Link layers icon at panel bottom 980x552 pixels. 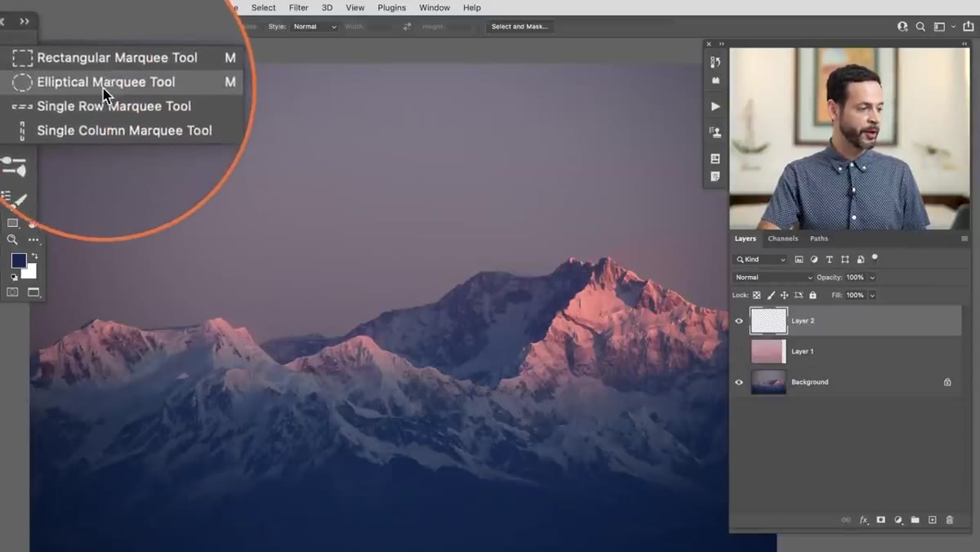coord(846,520)
